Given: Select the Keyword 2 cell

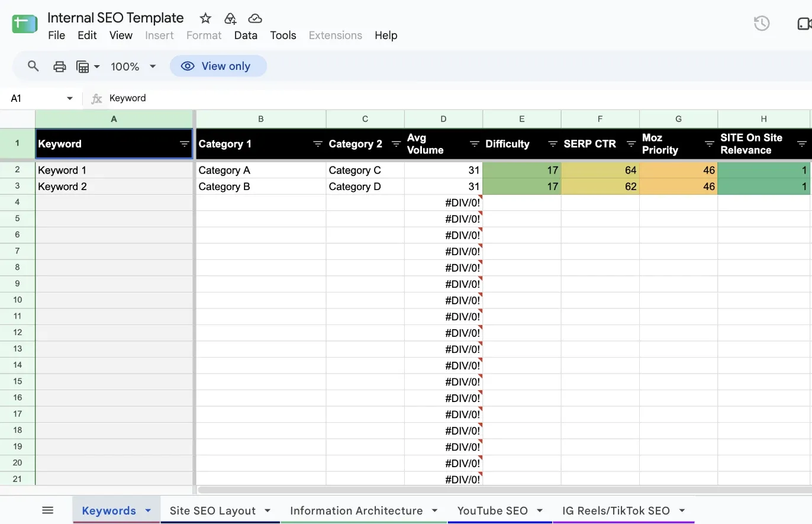Looking at the screenshot, I should coord(114,187).
